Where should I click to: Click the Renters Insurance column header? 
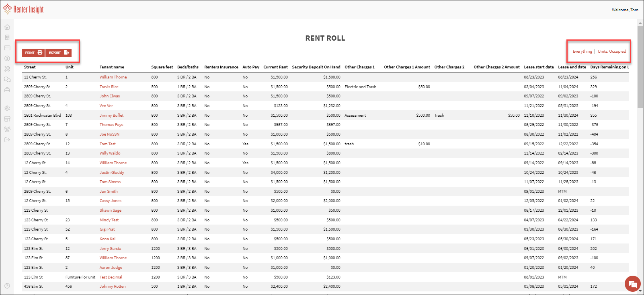tap(221, 67)
